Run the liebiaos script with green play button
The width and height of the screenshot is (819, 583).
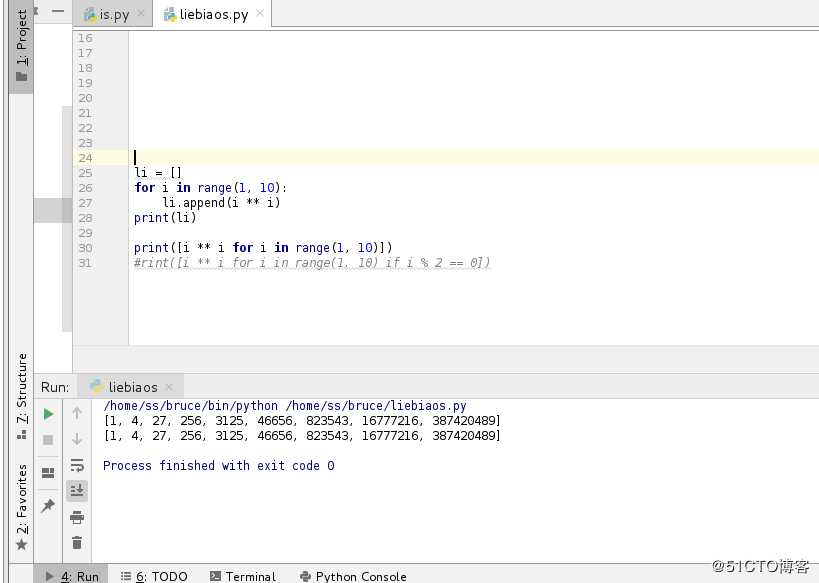point(48,414)
